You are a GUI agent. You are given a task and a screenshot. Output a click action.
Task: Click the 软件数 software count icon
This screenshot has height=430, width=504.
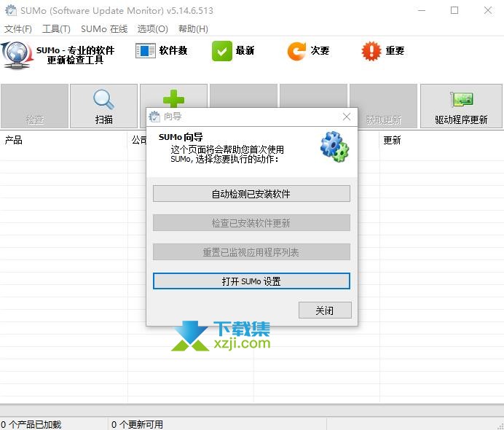pyautogui.click(x=146, y=51)
